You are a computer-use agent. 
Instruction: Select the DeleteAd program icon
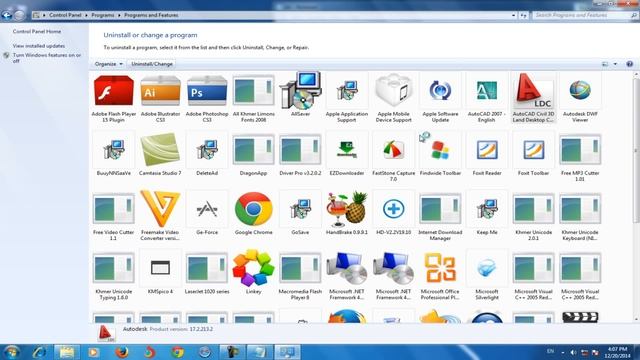(207, 150)
